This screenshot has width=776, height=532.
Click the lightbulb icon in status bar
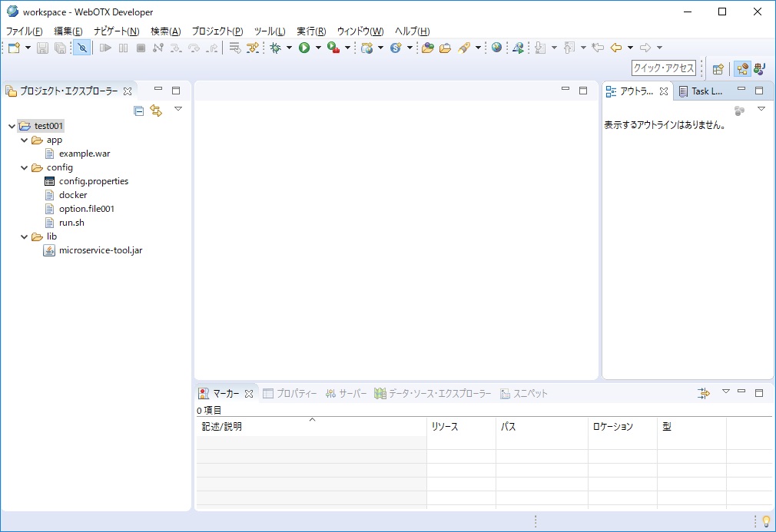point(765,521)
